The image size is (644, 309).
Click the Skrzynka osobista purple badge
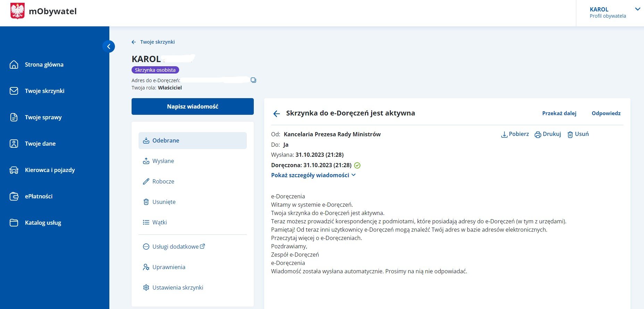[155, 70]
